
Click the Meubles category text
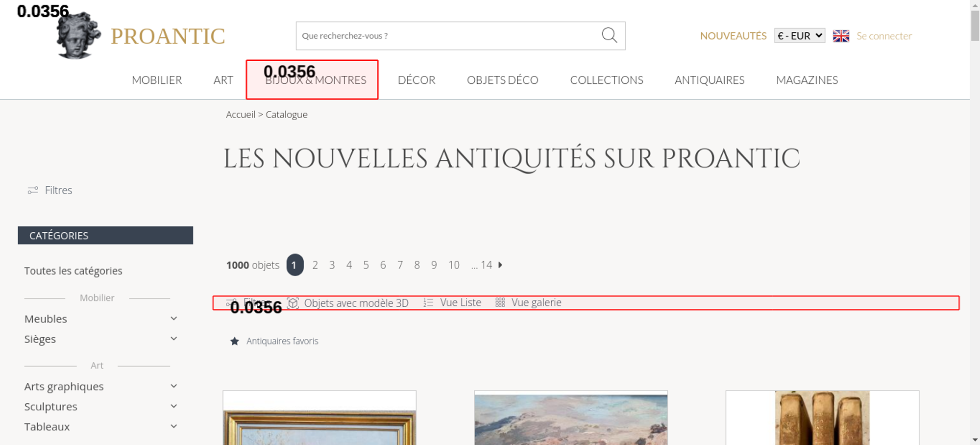(x=46, y=319)
